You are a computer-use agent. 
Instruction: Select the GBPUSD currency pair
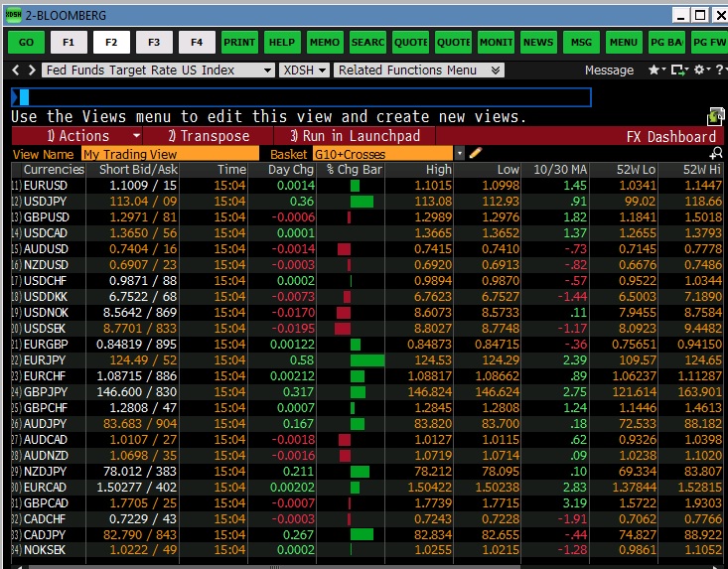(47, 217)
